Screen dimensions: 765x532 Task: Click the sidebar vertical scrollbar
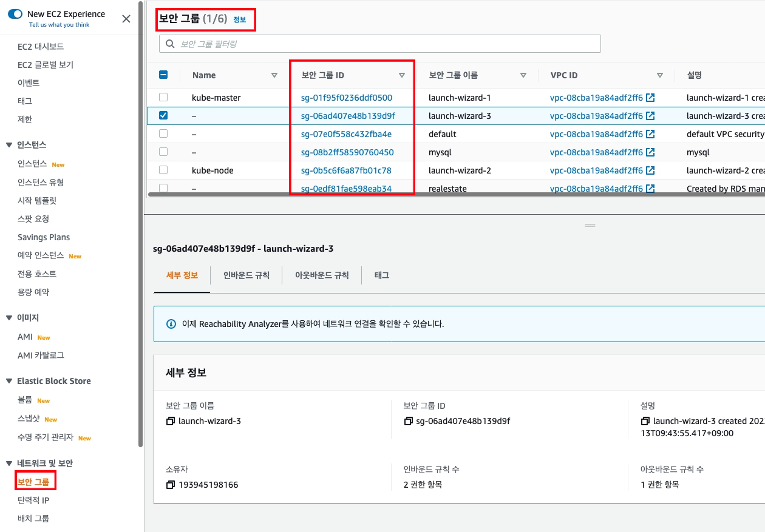click(141, 224)
